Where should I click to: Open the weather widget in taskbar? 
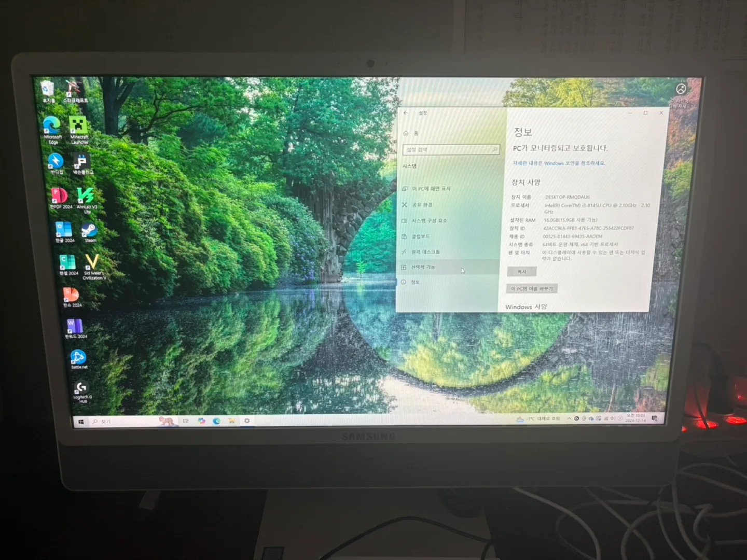538,418
